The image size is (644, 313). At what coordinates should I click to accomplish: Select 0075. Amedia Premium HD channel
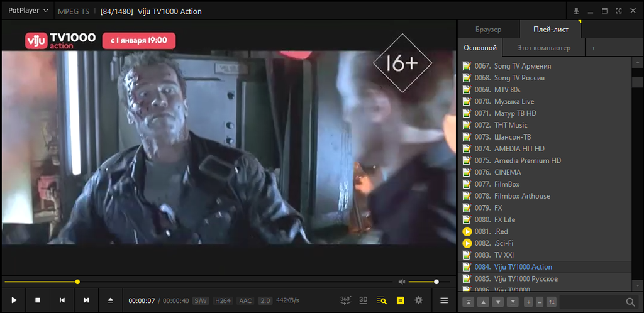pos(545,160)
